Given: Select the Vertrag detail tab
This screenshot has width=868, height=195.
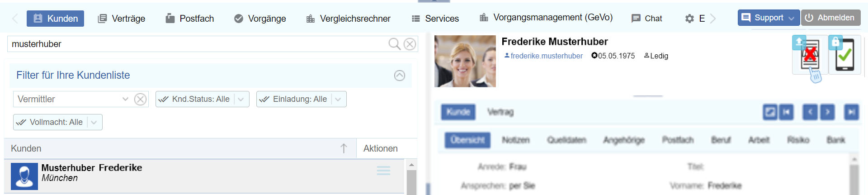Looking at the screenshot, I should [x=500, y=112].
